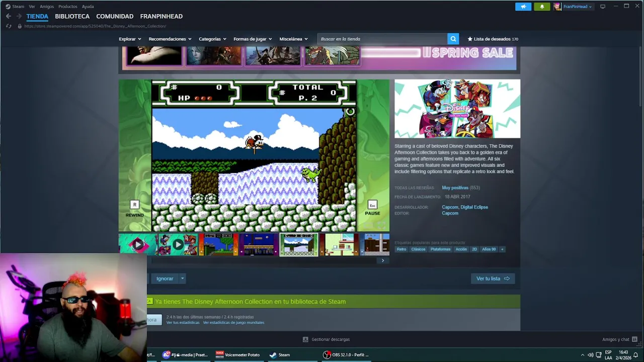Select the Acción tag

pos(461,249)
